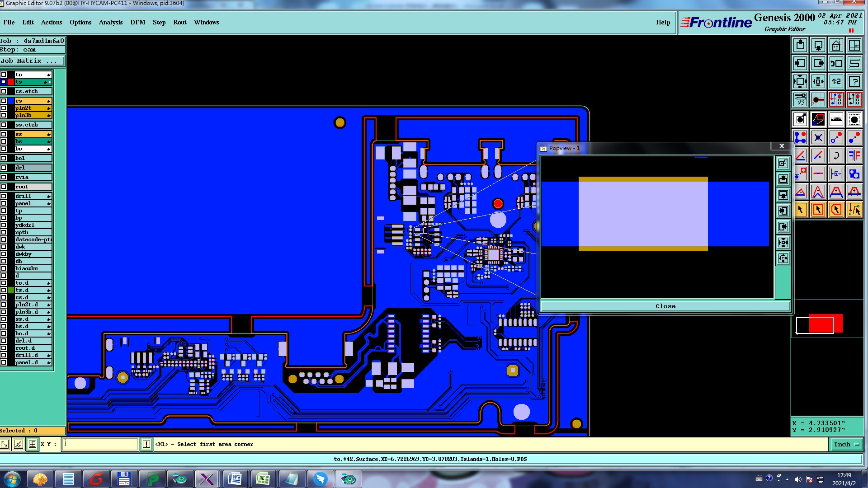Viewport: 868px width, 488px height.
Task: Select the measurement ruler tool
Action: click(x=836, y=120)
